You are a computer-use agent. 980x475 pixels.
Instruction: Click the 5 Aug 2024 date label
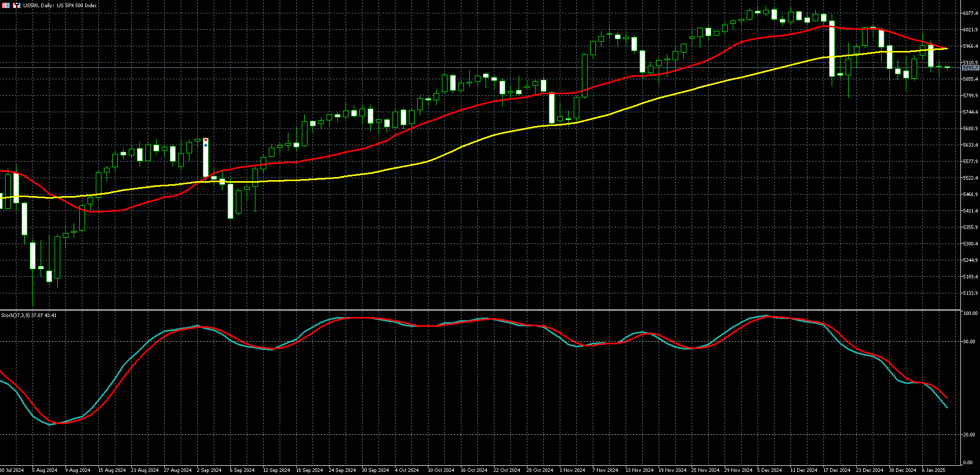44,470
